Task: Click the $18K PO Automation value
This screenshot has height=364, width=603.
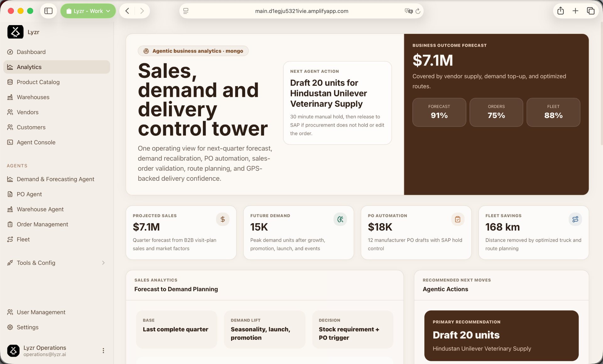Action: click(x=380, y=227)
